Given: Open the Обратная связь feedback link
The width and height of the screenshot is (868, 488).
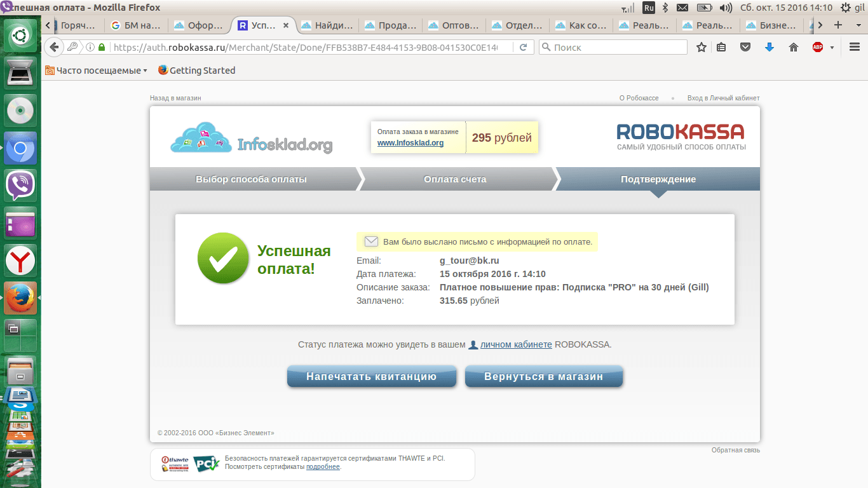Looking at the screenshot, I should tap(736, 451).
